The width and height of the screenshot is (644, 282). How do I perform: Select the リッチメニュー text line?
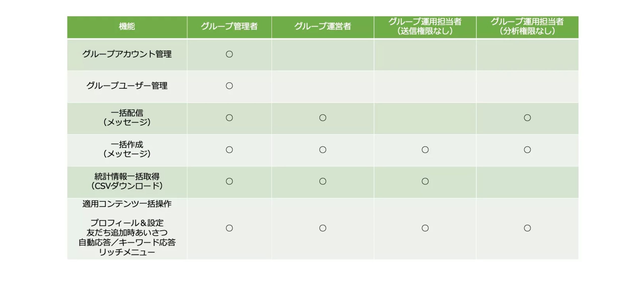(127, 252)
